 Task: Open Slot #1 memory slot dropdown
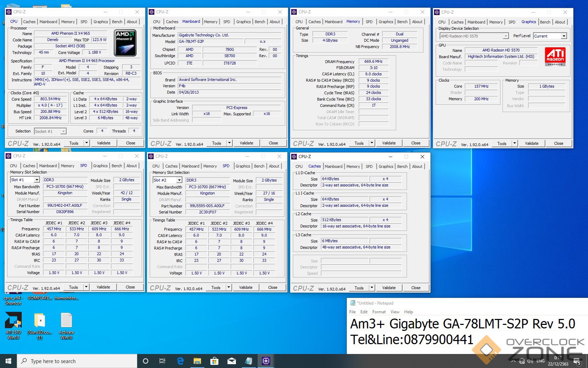coord(24,180)
